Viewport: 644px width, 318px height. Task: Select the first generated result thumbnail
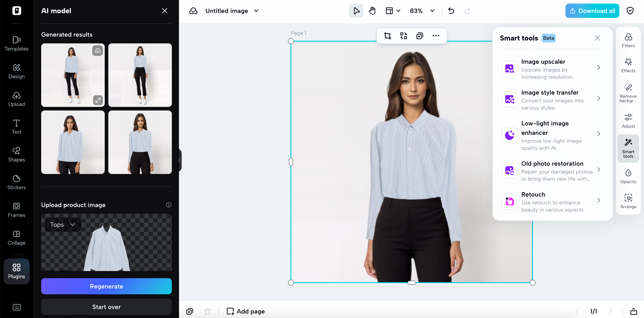73,75
